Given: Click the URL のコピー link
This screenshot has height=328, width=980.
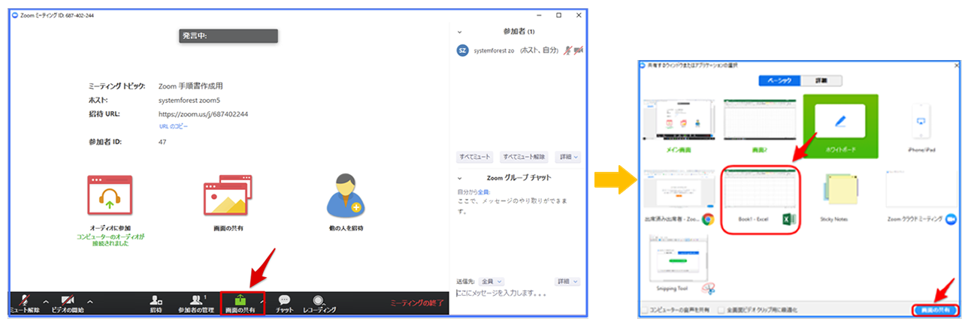Looking at the screenshot, I should tap(174, 126).
